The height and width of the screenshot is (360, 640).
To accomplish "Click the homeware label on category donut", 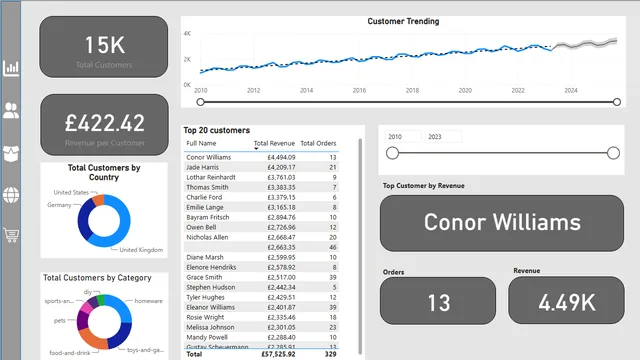I will coord(149,301).
